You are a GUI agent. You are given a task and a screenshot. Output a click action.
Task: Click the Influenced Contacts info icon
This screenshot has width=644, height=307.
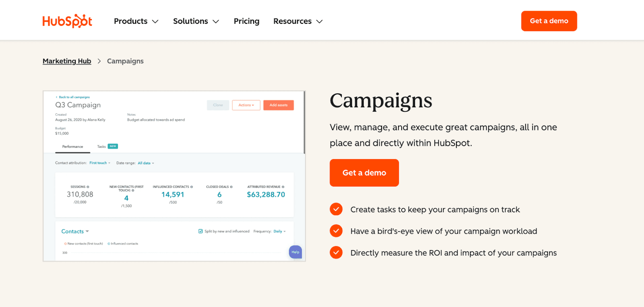pyautogui.click(x=192, y=187)
